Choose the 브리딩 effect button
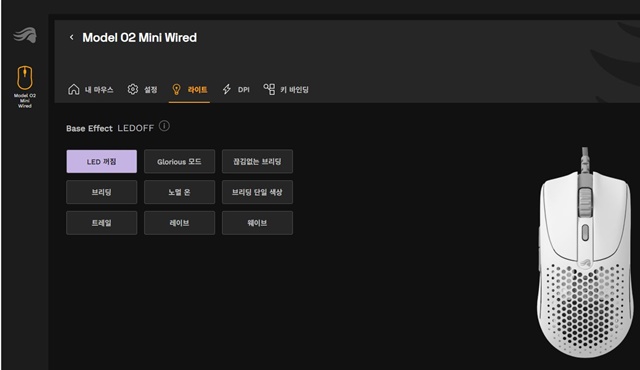This screenshot has width=640, height=370. 102,192
